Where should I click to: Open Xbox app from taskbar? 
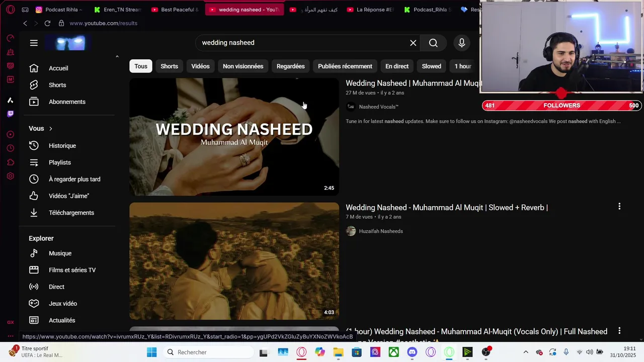click(x=393, y=352)
